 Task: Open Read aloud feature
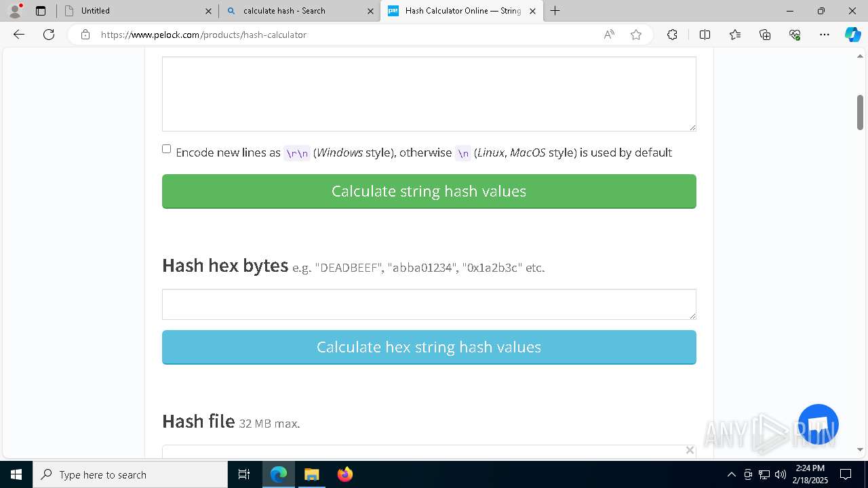tap(609, 35)
